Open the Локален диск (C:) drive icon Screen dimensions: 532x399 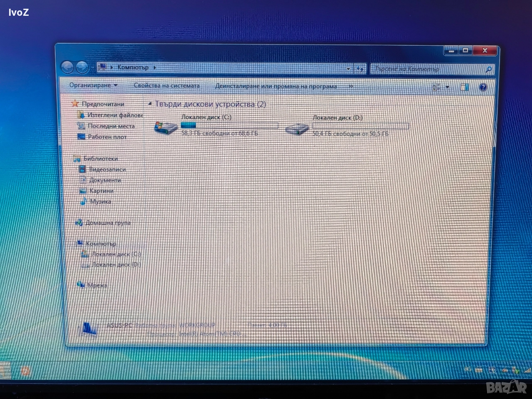pos(165,127)
